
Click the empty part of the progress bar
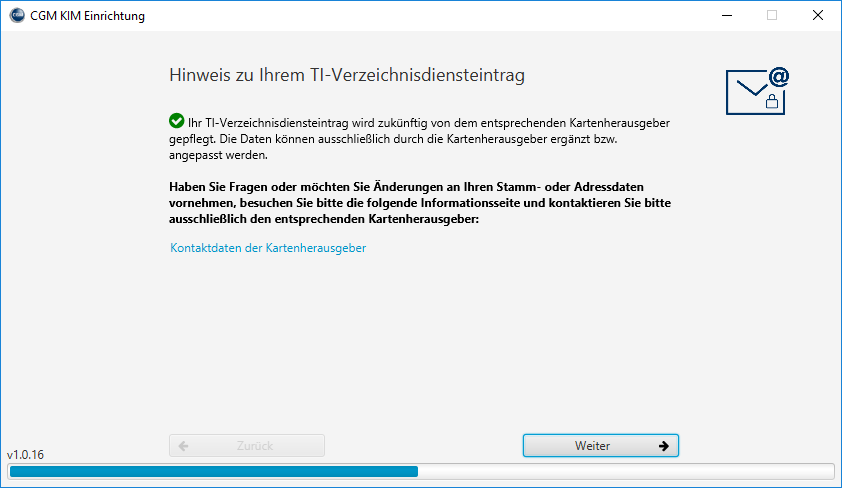tap(625, 471)
